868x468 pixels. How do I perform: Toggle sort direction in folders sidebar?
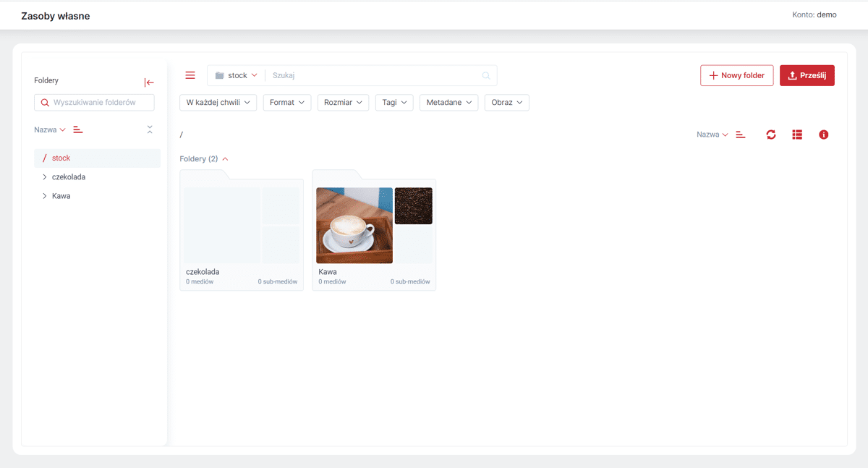click(x=78, y=129)
